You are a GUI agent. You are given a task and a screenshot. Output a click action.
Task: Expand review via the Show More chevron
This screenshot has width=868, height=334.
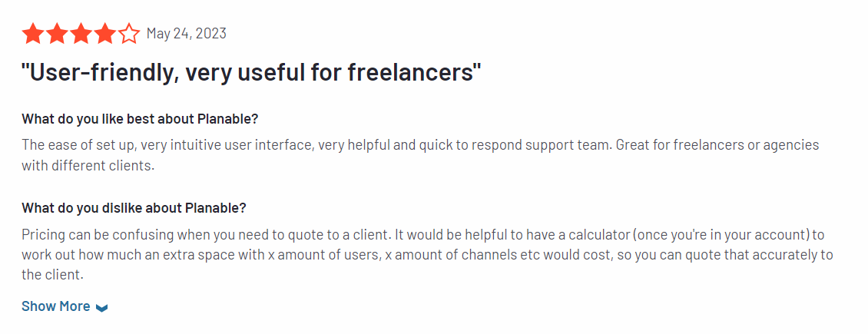coord(102,307)
